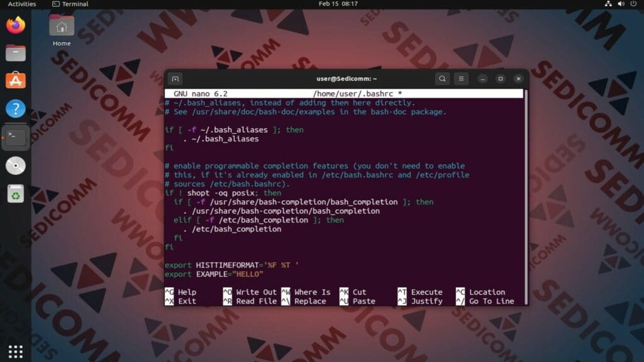644x362 pixels.
Task: Minimize the terminal window
Action: [482, 79]
